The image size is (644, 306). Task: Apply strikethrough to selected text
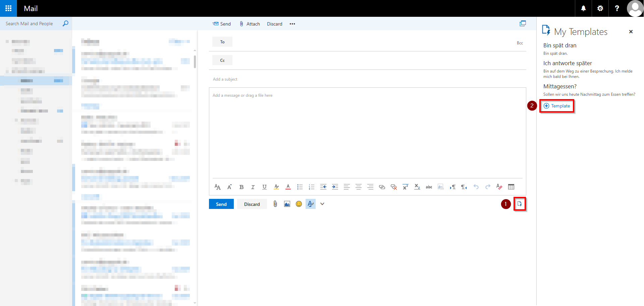click(429, 187)
